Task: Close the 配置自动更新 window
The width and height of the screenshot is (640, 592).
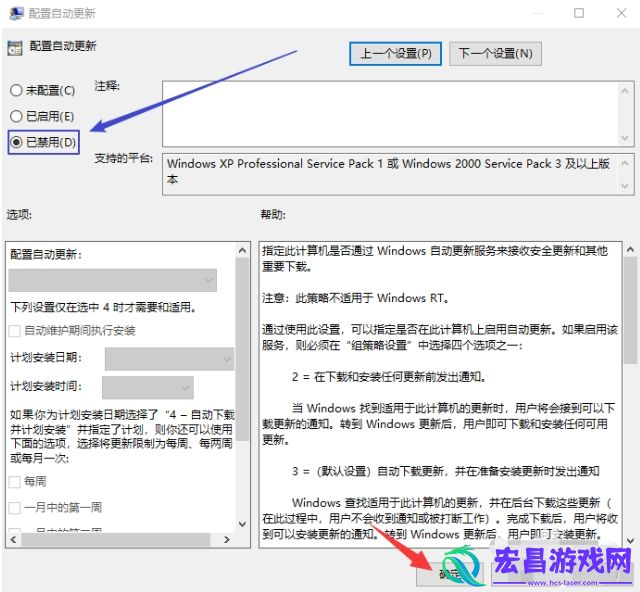Action: (x=622, y=13)
